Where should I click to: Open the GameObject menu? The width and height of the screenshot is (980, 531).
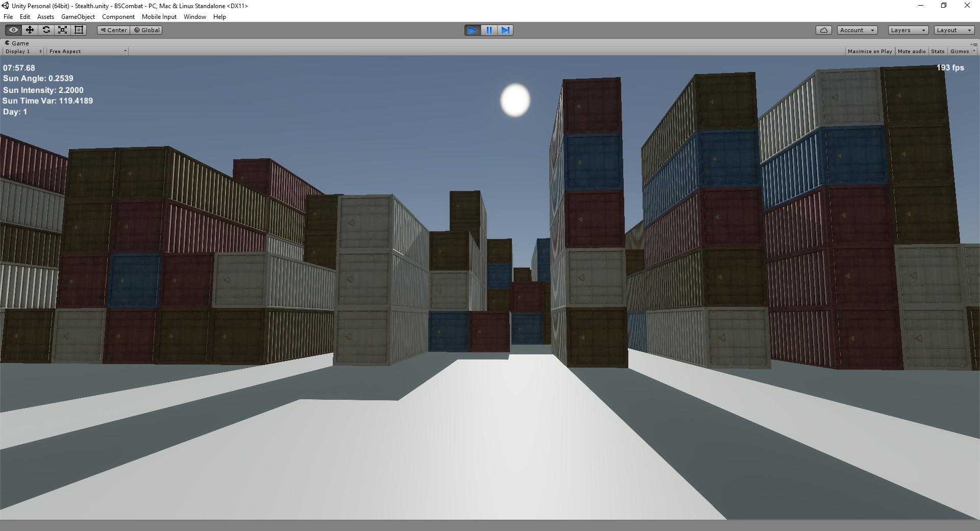click(78, 17)
